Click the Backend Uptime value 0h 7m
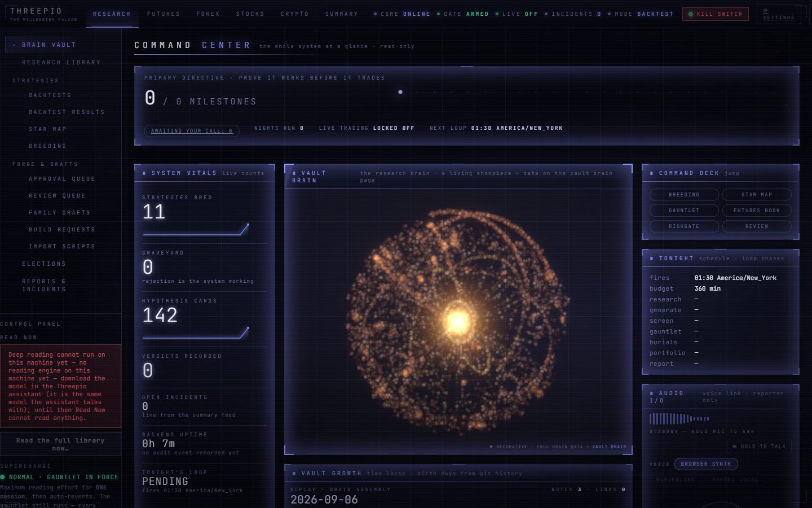The height and width of the screenshot is (508, 812). pyautogui.click(x=158, y=444)
